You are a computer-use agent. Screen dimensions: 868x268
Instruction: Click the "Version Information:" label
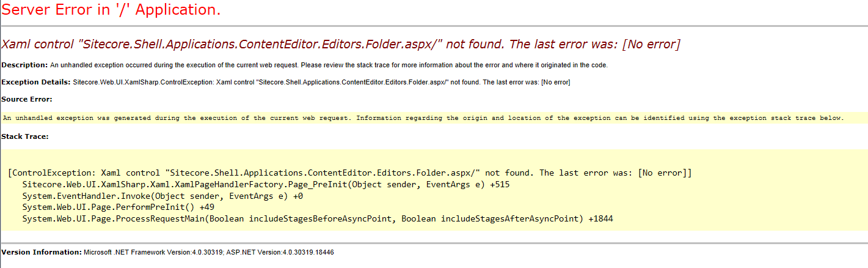[42, 252]
